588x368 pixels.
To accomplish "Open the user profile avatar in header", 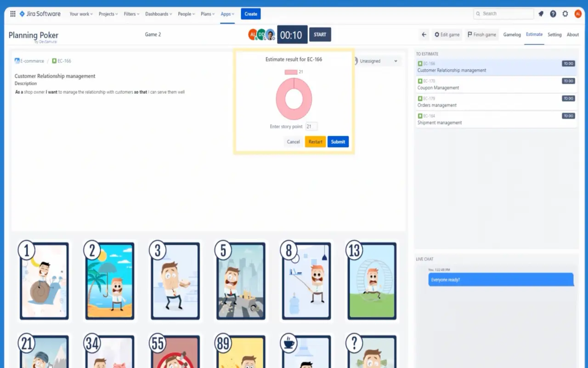I will pyautogui.click(x=578, y=14).
